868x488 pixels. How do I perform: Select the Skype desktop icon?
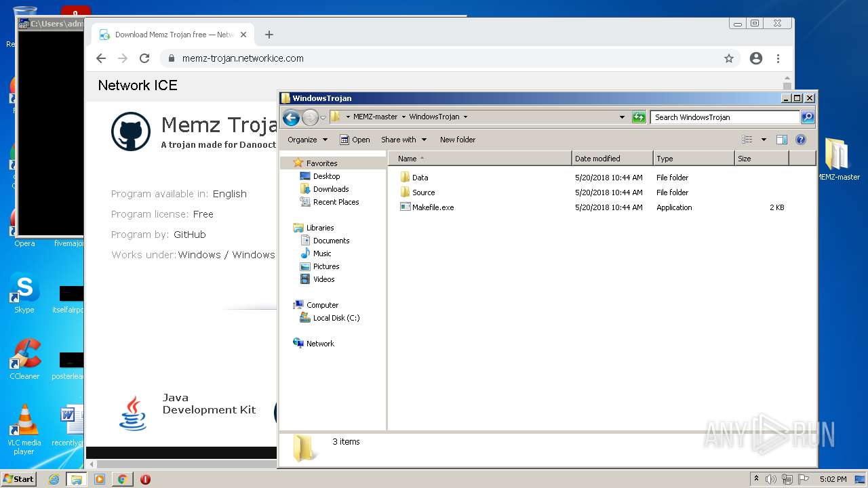click(24, 289)
